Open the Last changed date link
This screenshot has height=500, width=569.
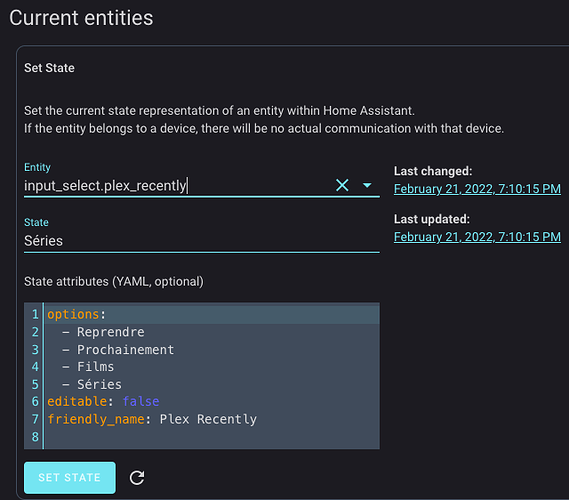point(477,189)
